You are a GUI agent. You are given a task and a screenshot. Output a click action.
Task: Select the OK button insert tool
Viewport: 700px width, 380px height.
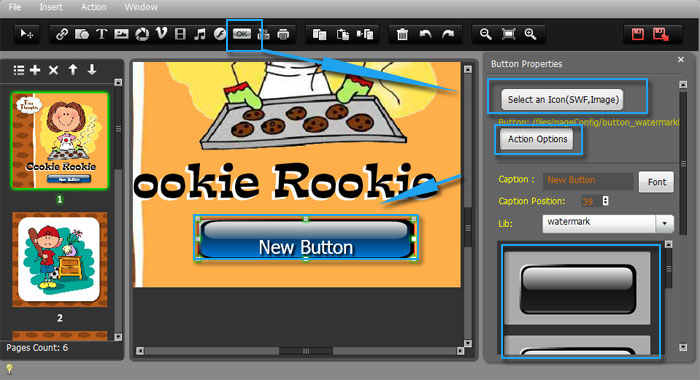(242, 34)
